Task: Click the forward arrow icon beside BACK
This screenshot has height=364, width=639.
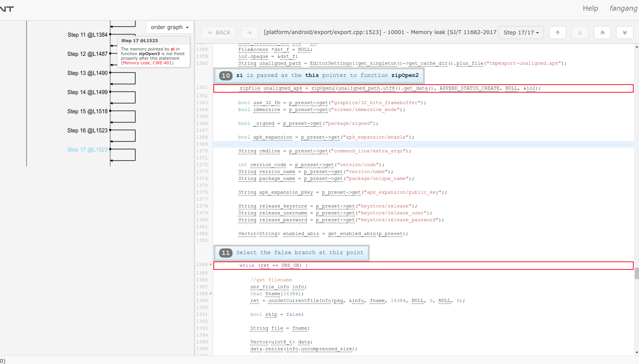Action: pyautogui.click(x=249, y=33)
